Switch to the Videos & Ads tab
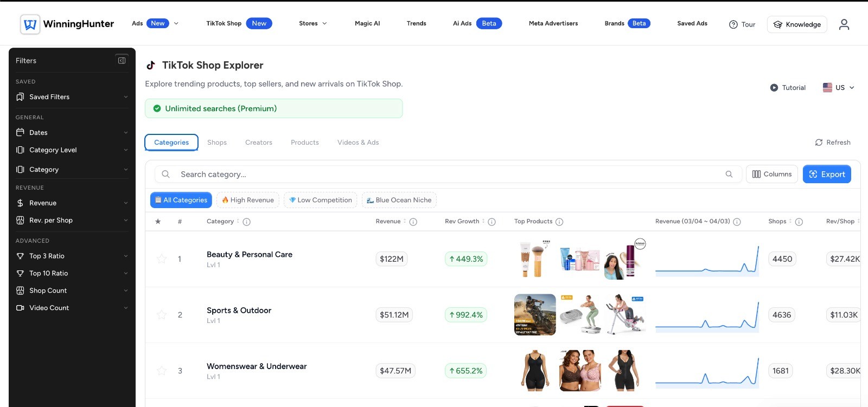The image size is (868, 407). 358,143
